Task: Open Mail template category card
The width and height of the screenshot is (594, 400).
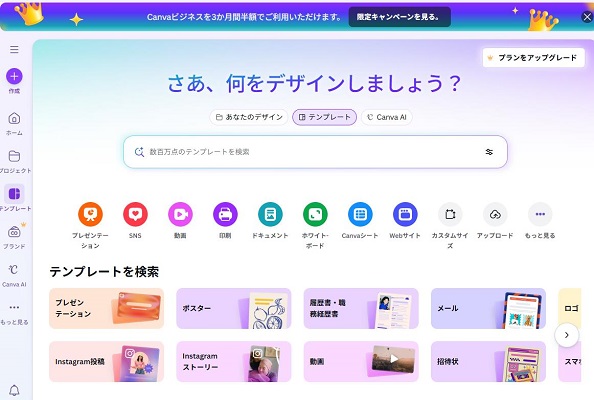Action: 488,308
